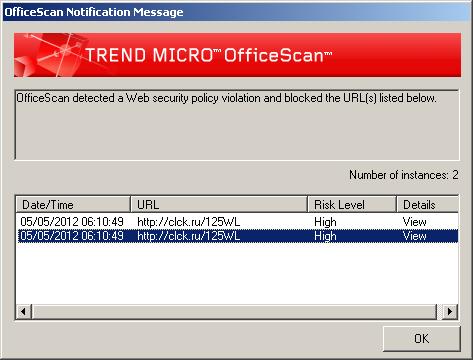The image size is (473, 360).
Task: Select the first row's clck.ru URL
Action: pyautogui.click(x=188, y=222)
